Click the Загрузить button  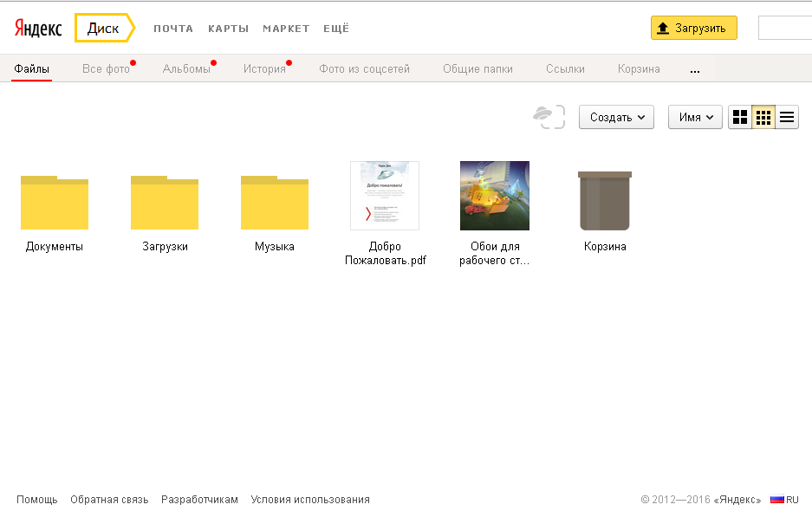[694, 28]
